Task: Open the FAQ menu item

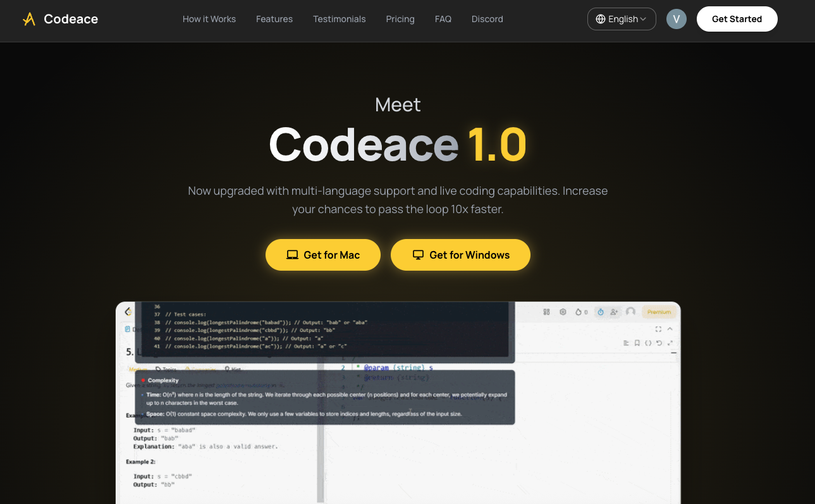Action: click(443, 19)
